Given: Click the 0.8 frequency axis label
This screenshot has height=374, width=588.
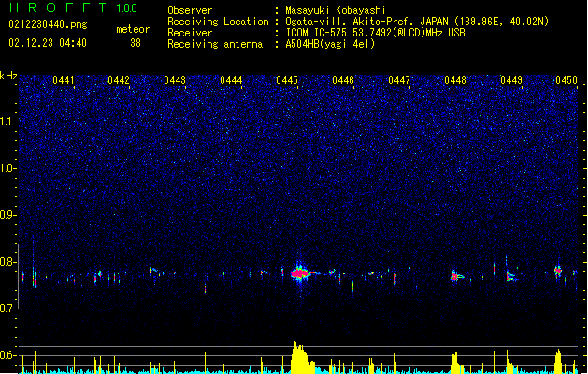Looking at the screenshot, I should 8,262.
